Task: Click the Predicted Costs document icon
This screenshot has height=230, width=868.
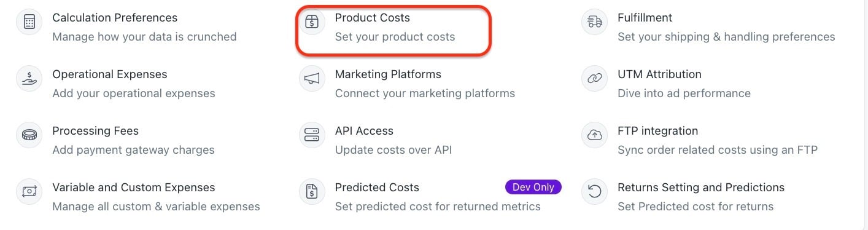Action: (312, 192)
